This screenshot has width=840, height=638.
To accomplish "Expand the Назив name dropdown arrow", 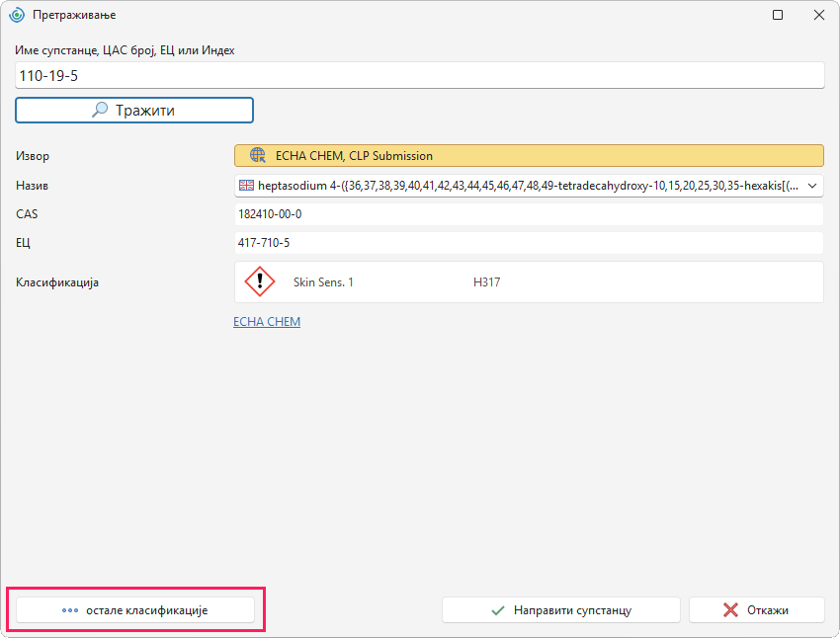I will coord(812,186).
